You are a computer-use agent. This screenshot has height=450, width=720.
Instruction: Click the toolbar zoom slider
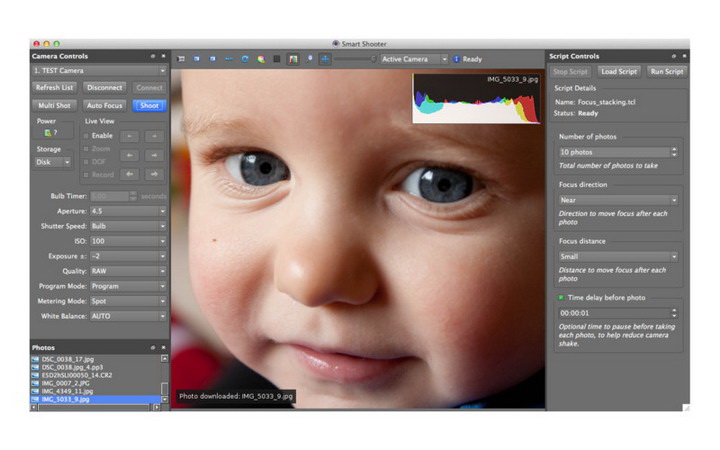354,59
